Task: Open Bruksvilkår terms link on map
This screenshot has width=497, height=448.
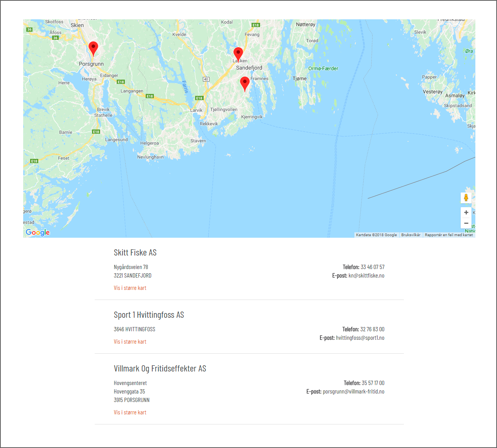Action: [x=411, y=235]
